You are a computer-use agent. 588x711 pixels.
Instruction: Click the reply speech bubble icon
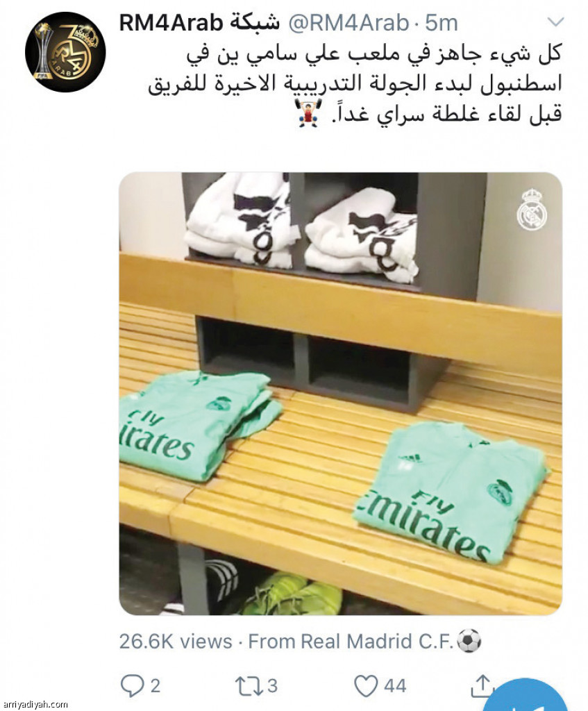coord(132,685)
